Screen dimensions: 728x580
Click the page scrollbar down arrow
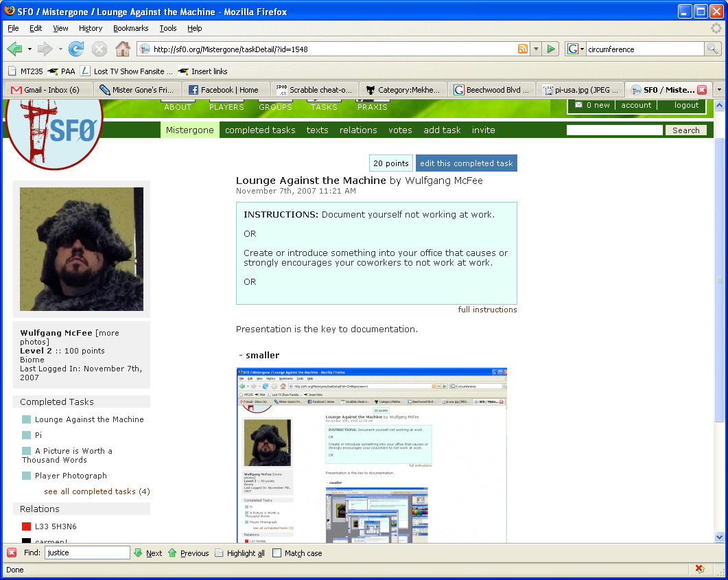(719, 537)
